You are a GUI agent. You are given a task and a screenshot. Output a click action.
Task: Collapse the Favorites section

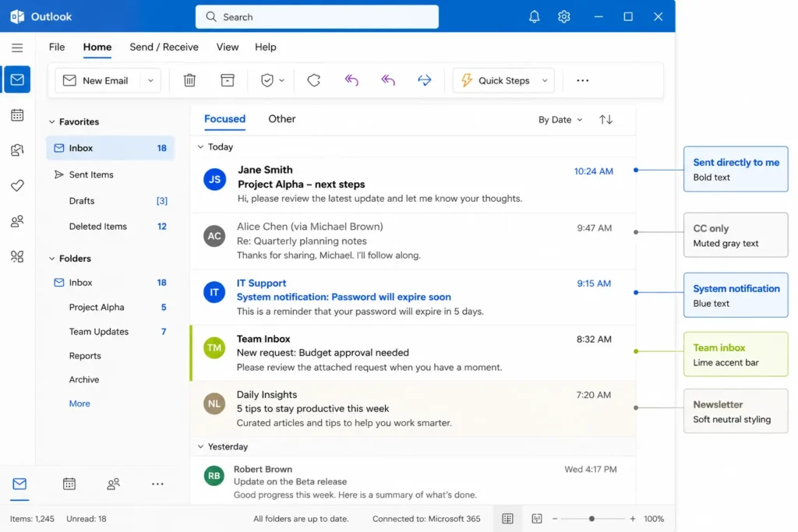pos(51,122)
